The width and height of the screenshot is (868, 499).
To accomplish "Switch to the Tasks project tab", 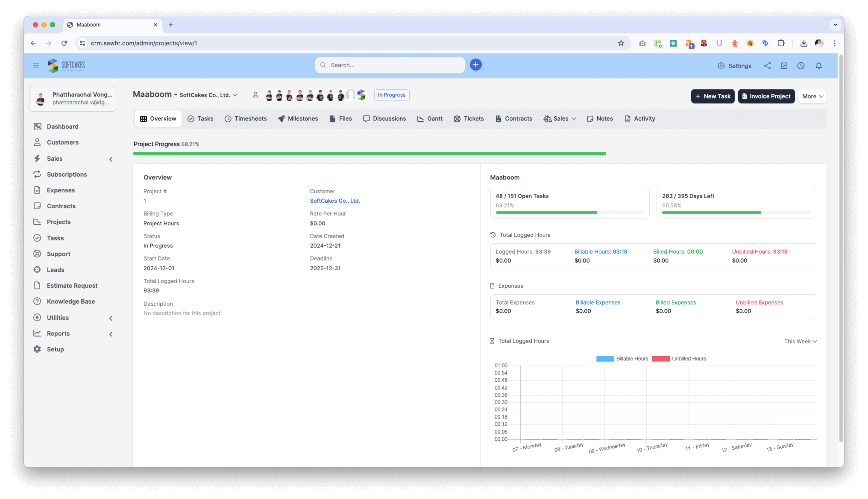I will [200, 119].
